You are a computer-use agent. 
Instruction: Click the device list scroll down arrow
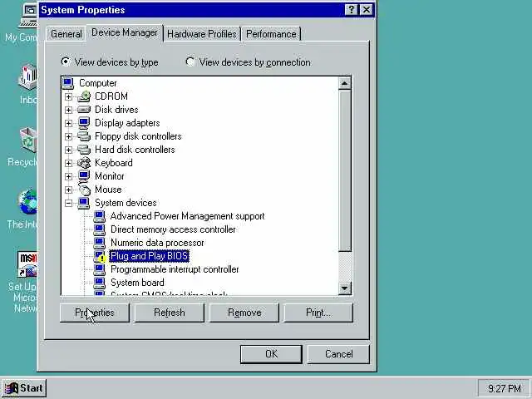345,288
